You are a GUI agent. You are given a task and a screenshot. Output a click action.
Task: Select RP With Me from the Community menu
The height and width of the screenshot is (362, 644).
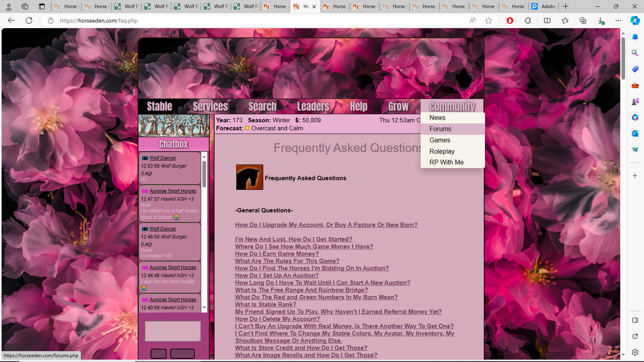(446, 162)
